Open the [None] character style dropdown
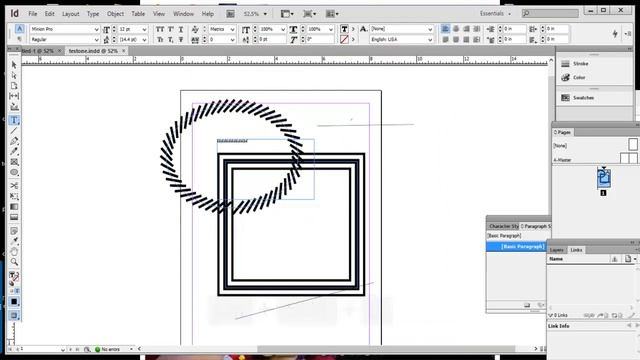 pos(430,29)
